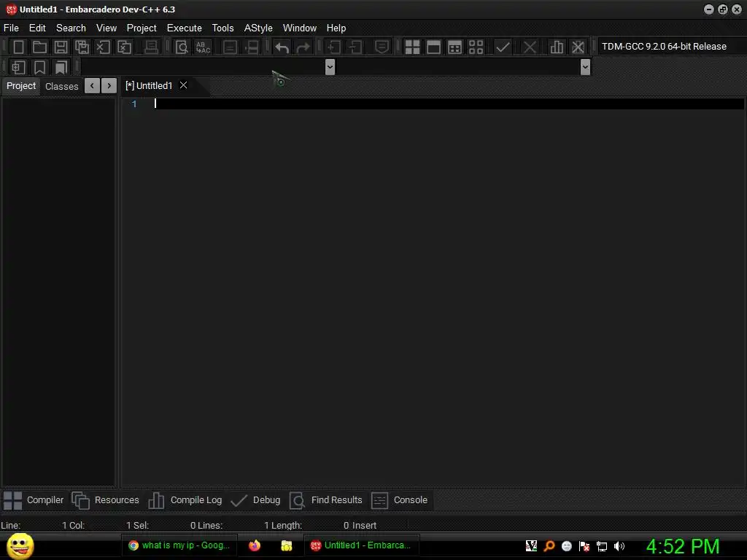747x560 pixels.
Task: Stop execution with the X toolbar icon
Action: 530,47
